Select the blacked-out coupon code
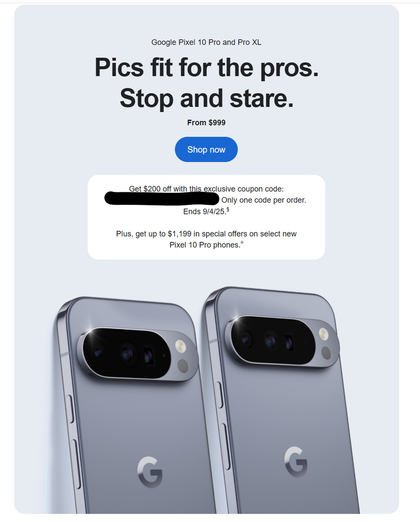Screen dimensions: 420x522 click(x=162, y=199)
